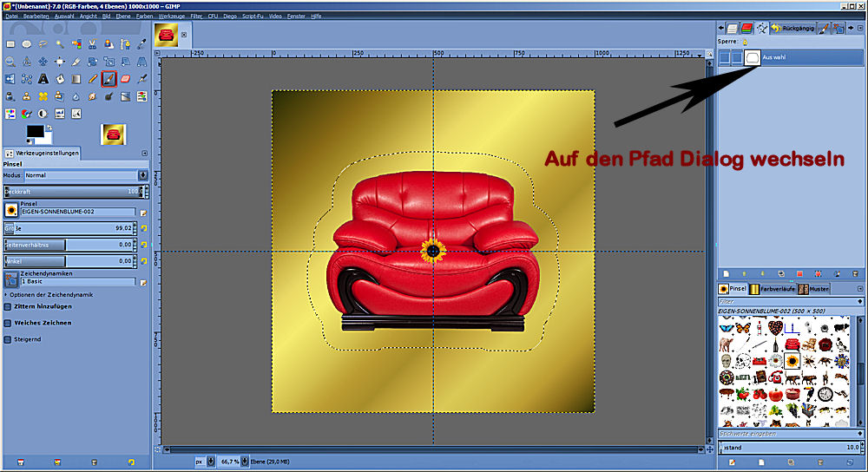Click the brush edit icon below brush grid

pyautogui.click(x=732, y=462)
